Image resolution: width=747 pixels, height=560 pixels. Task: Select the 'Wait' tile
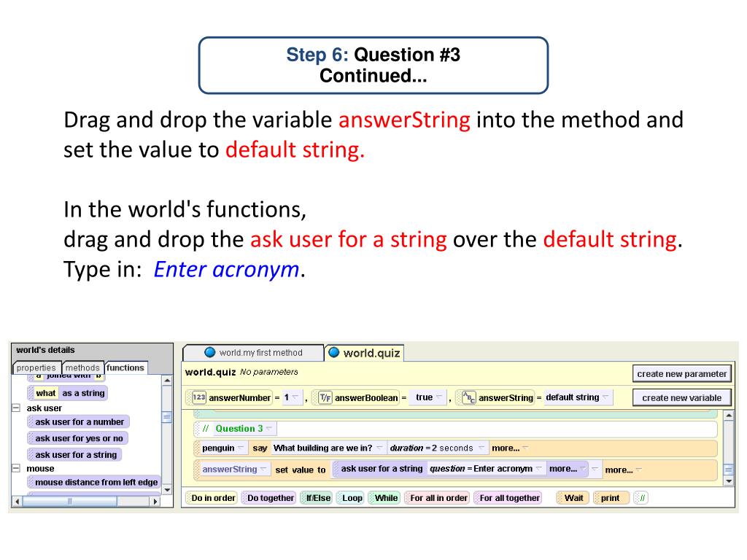tap(573, 497)
